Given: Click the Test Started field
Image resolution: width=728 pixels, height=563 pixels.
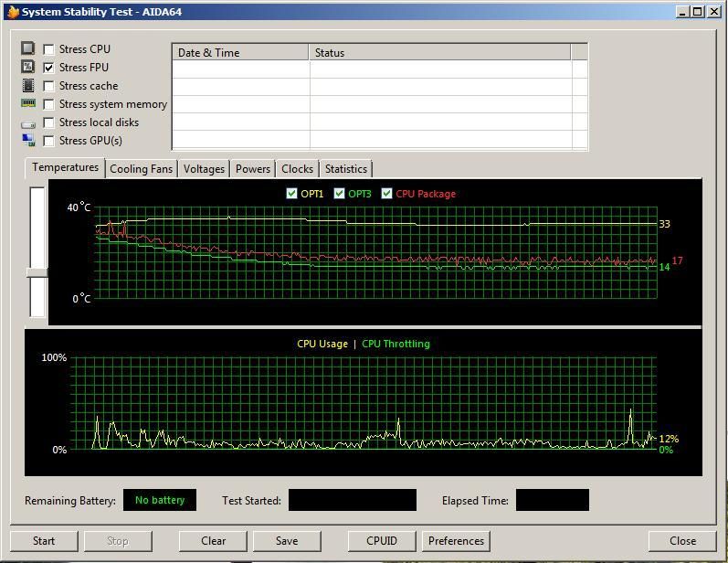Looking at the screenshot, I should pos(353,500).
